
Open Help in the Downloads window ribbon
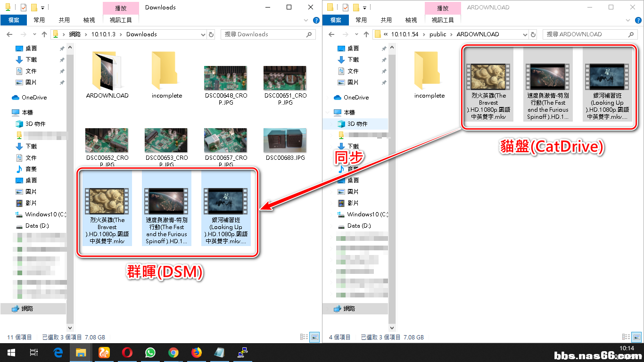point(316,20)
